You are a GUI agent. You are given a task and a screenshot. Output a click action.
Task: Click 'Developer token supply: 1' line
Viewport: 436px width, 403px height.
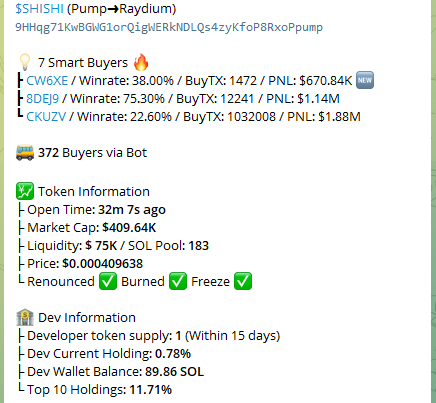[154, 336]
